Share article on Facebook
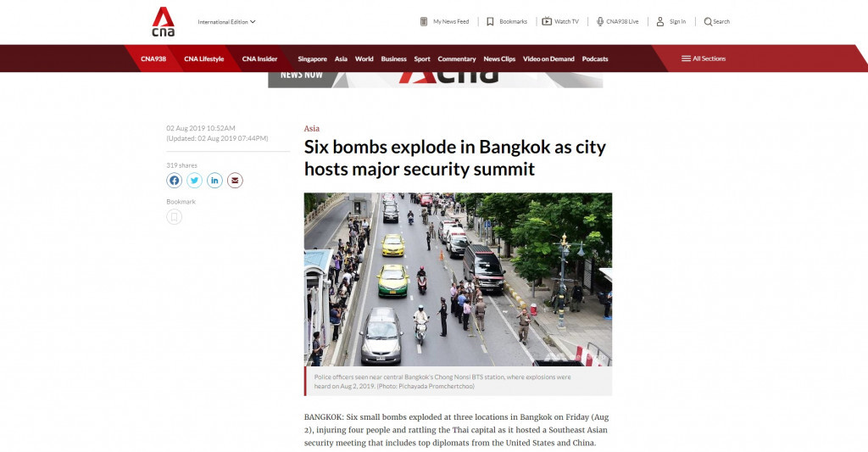This screenshot has width=868, height=452. coord(175,180)
